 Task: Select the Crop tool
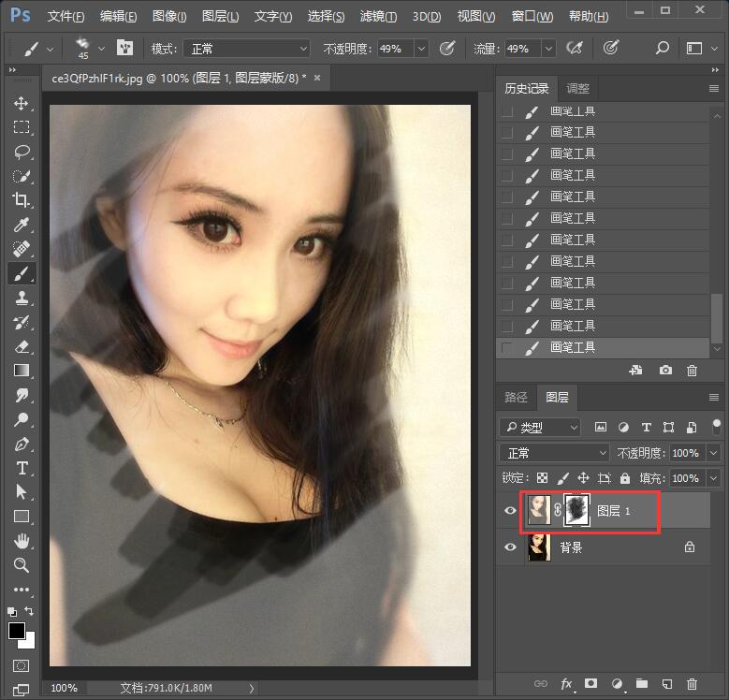[21, 200]
